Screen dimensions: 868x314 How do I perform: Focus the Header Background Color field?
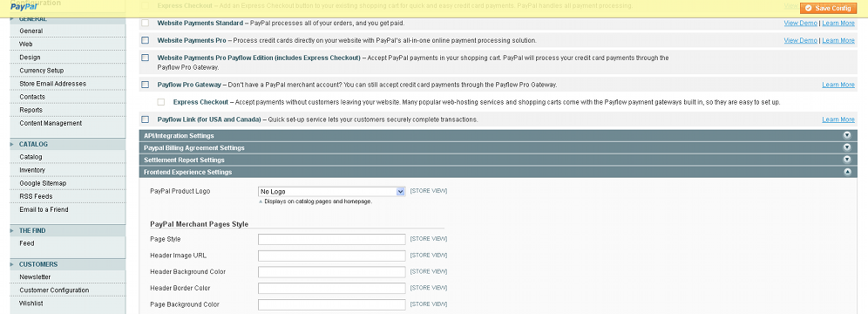click(331, 272)
